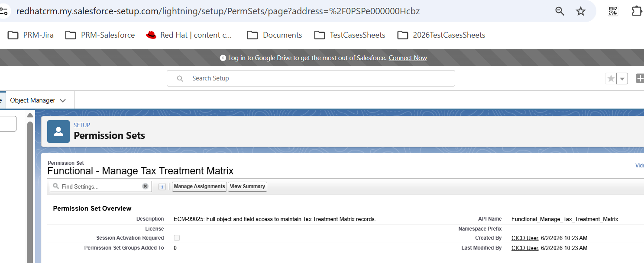Open the Created By CICD User link
The height and width of the screenshot is (263, 644).
click(524, 238)
